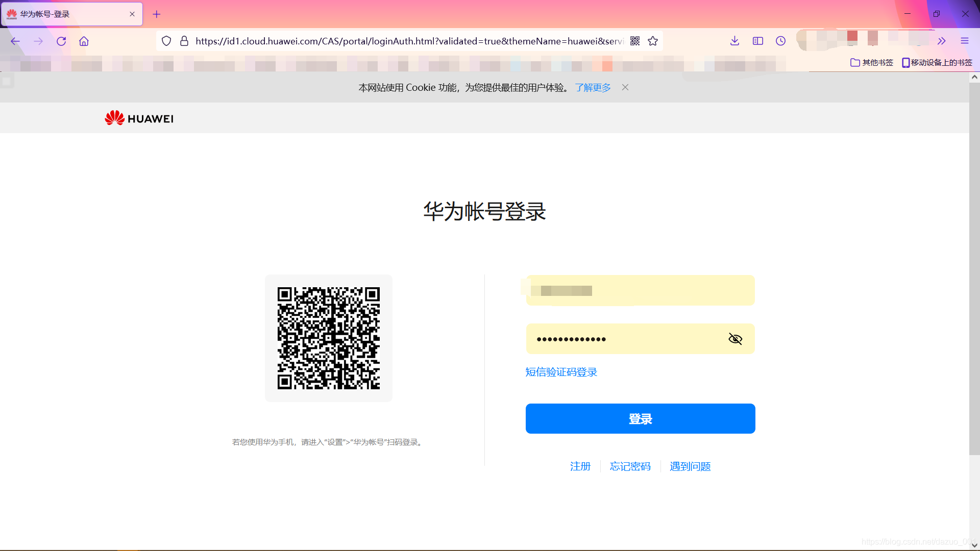980x551 pixels.
Task: Open a new browser tab
Action: [157, 14]
